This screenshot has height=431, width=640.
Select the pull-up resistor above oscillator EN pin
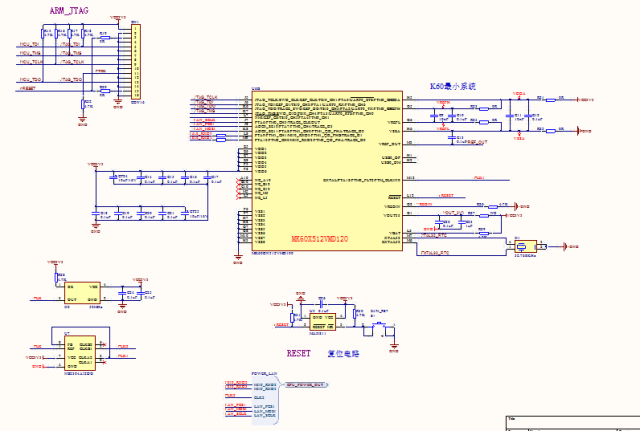click(x=56, y=278)
